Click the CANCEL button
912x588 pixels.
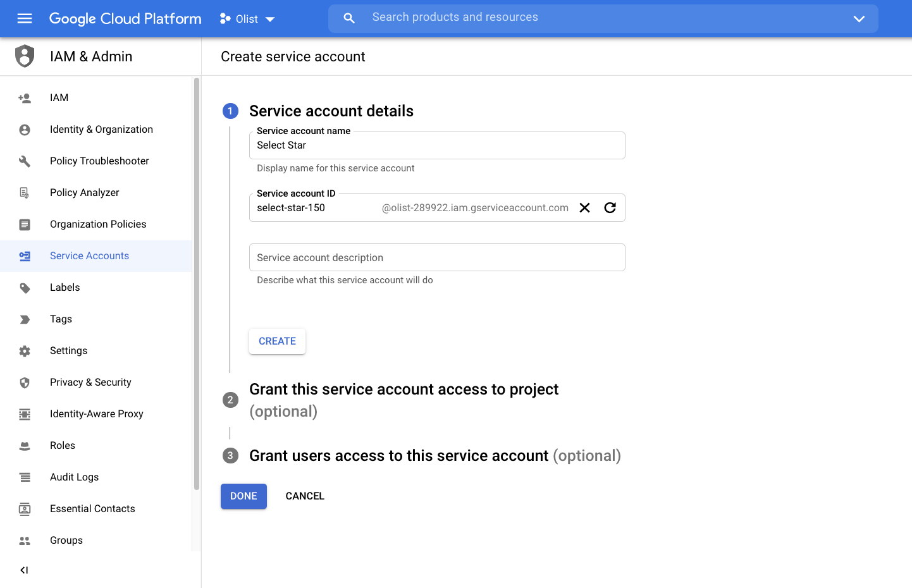[x=305, y=496]
